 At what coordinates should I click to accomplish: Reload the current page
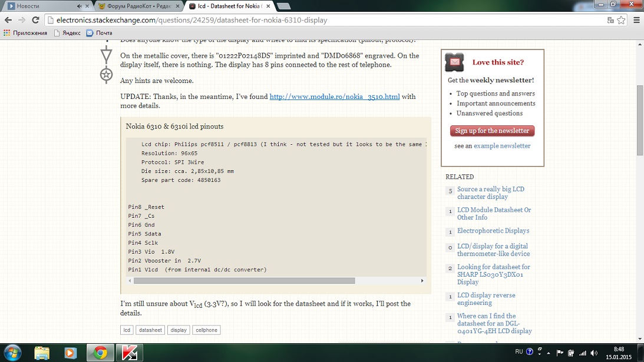[36, 20]
